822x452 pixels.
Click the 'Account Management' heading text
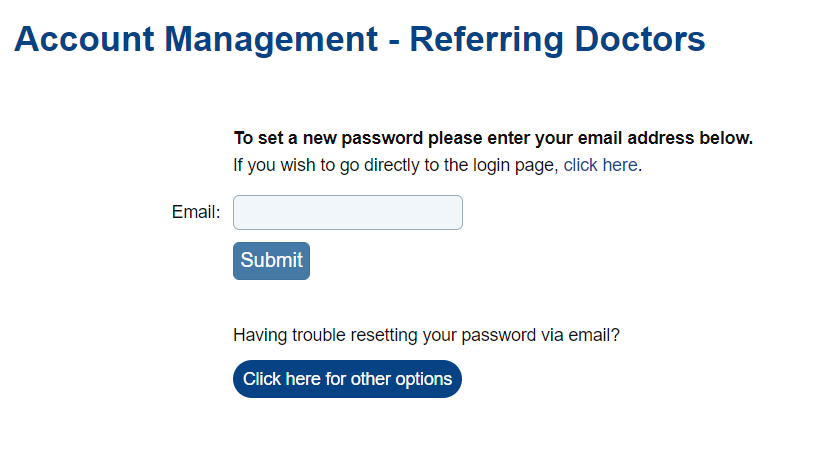tap(189, 40)
